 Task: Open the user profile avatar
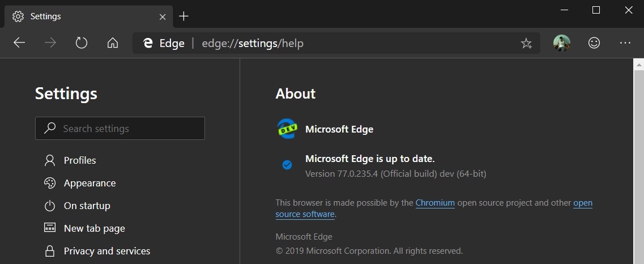(x=561, y=42)
